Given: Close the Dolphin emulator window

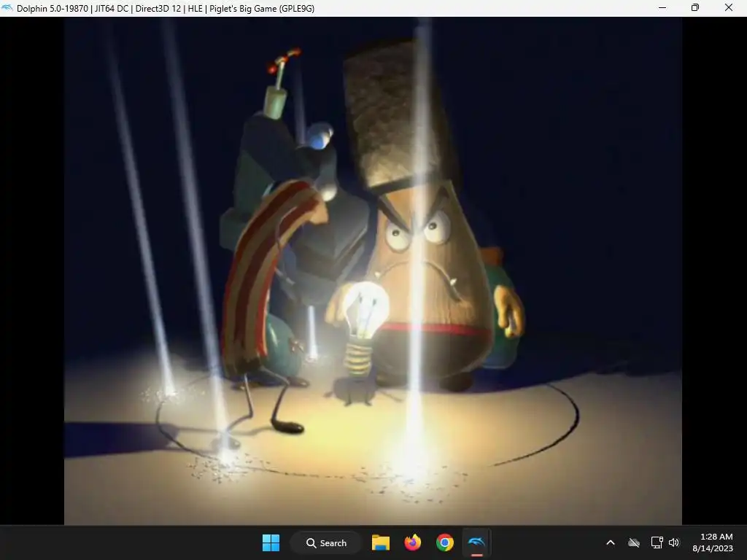Looking at the screenshot, I should click(729, 7).
